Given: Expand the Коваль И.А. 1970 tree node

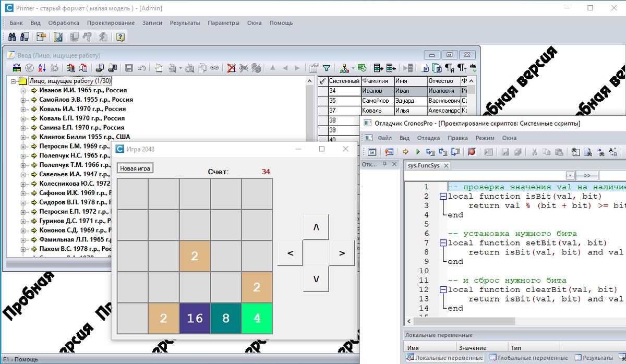Looking at the screenshot, I should click(23, 109).
